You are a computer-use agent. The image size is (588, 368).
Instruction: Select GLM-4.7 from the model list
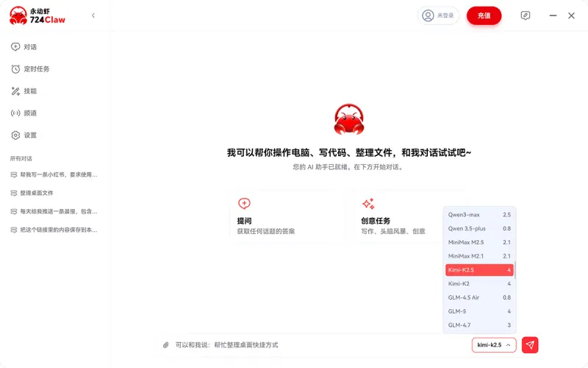coord(479,325)
